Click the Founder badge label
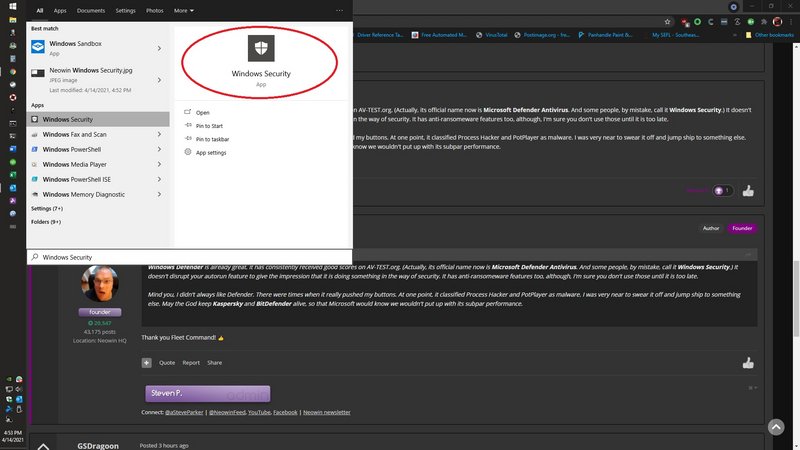 742,228
